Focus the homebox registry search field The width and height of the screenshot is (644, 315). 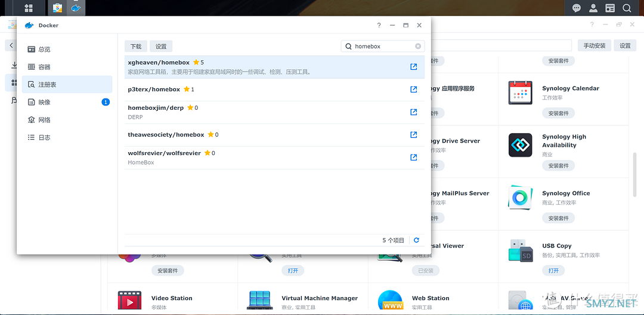[383, 47]
